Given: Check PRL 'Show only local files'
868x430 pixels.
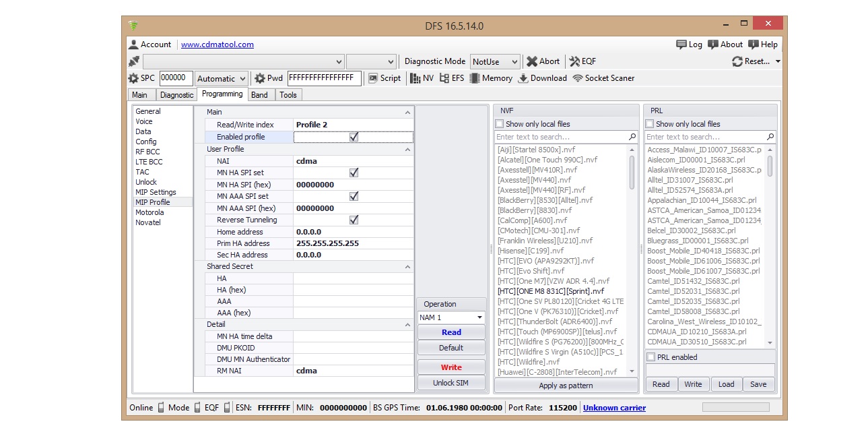Looking at the screenshot, I should (x=650, y=124).
